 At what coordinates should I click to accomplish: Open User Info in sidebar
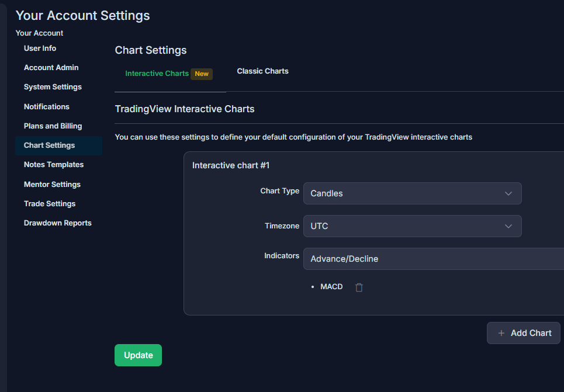40,48
